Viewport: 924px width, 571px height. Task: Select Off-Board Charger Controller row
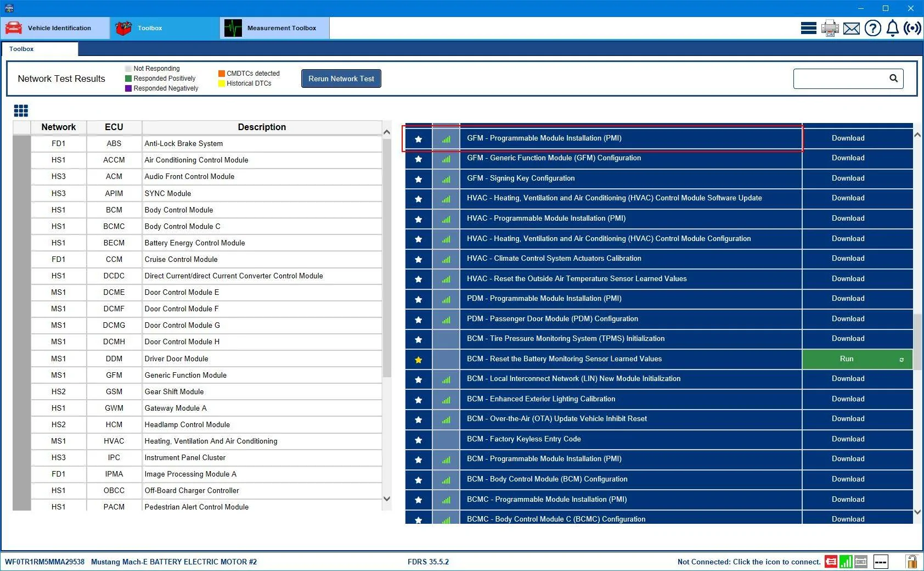point(206,490)
